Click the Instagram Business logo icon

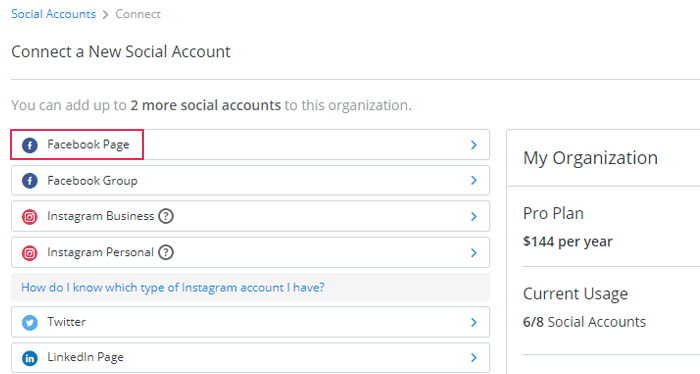click(30, 217)
